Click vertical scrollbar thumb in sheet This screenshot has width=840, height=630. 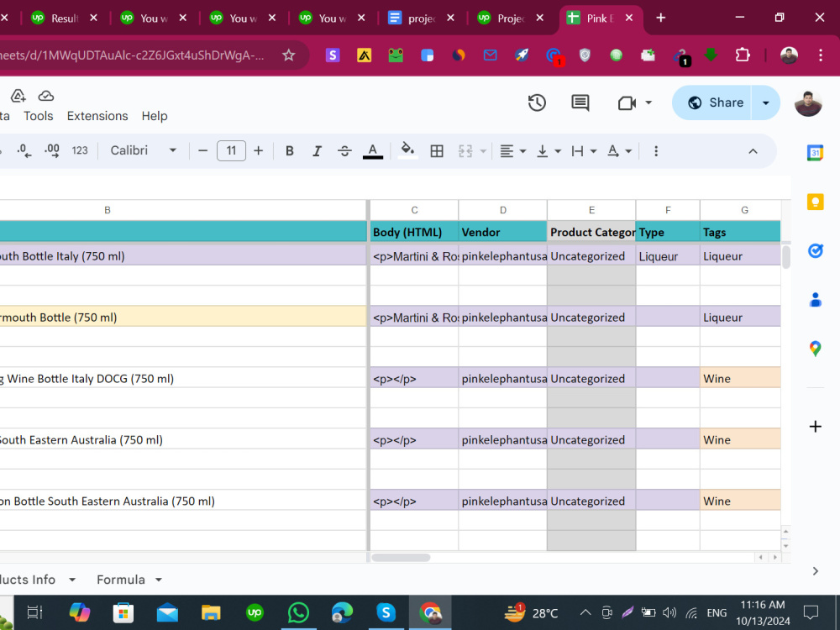tap(786, 257)
